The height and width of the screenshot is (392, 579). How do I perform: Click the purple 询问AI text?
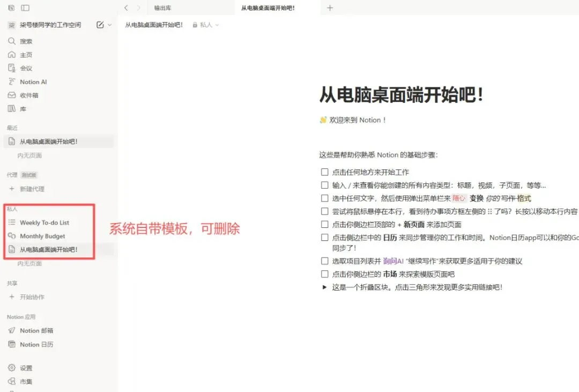(394, 261)
